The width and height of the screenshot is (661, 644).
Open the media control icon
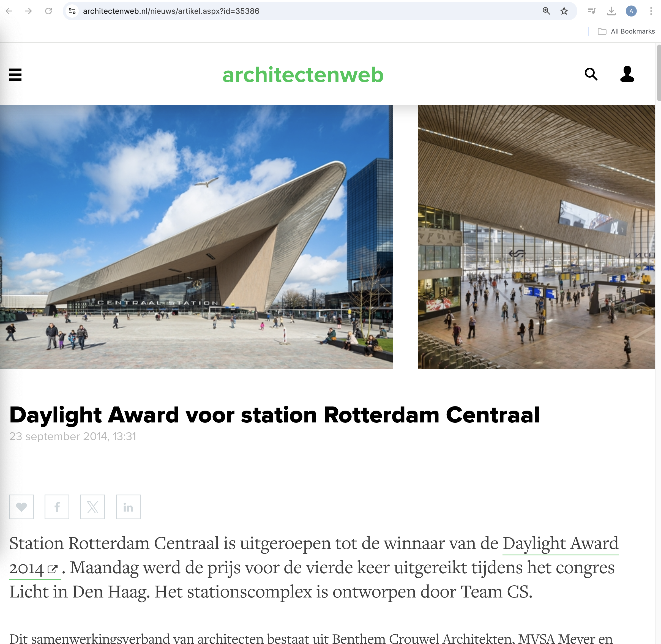(x=592, y=11)
